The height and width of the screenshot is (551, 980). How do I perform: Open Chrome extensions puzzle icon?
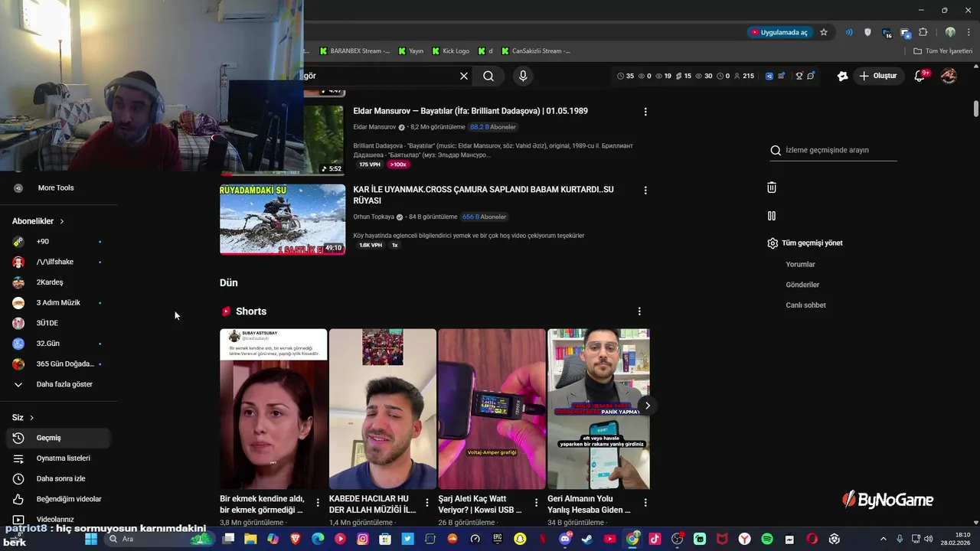(923, 32)
